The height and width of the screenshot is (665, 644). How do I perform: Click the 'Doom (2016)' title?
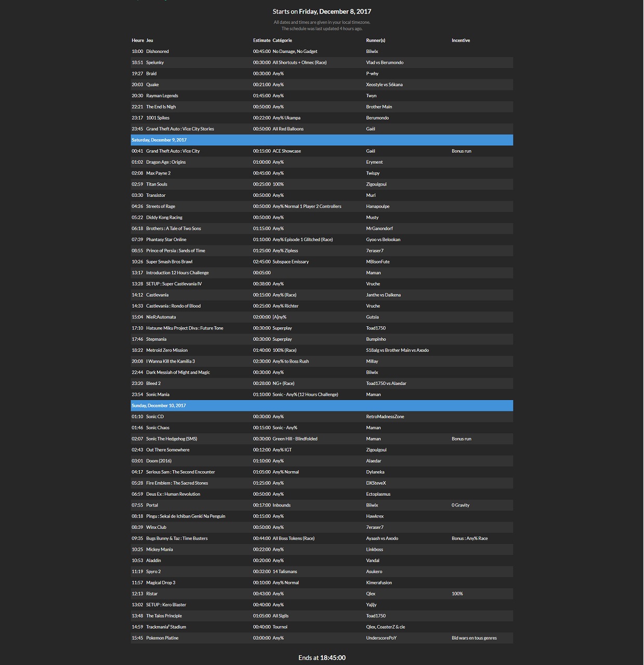[159, 461]
